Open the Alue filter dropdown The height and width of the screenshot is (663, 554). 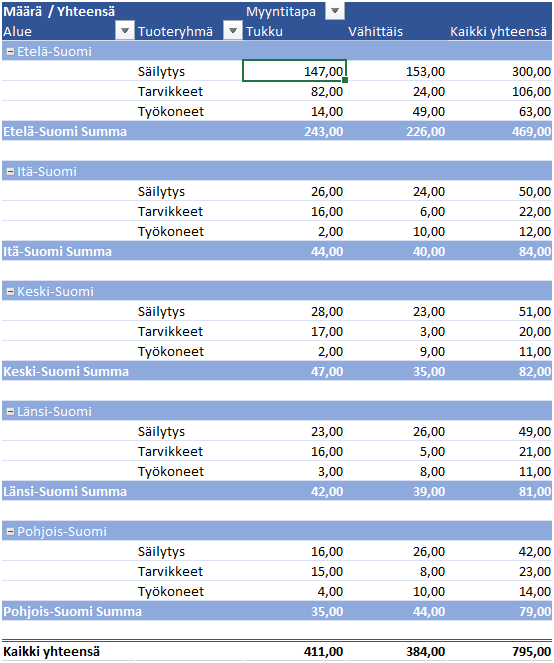click(x=125, y=30)
